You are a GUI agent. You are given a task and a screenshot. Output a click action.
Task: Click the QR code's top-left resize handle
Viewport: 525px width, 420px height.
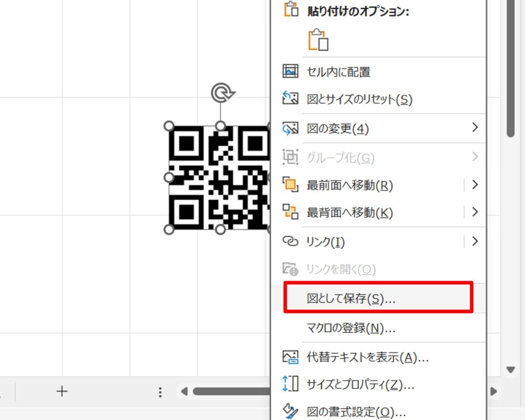[169, 126]
